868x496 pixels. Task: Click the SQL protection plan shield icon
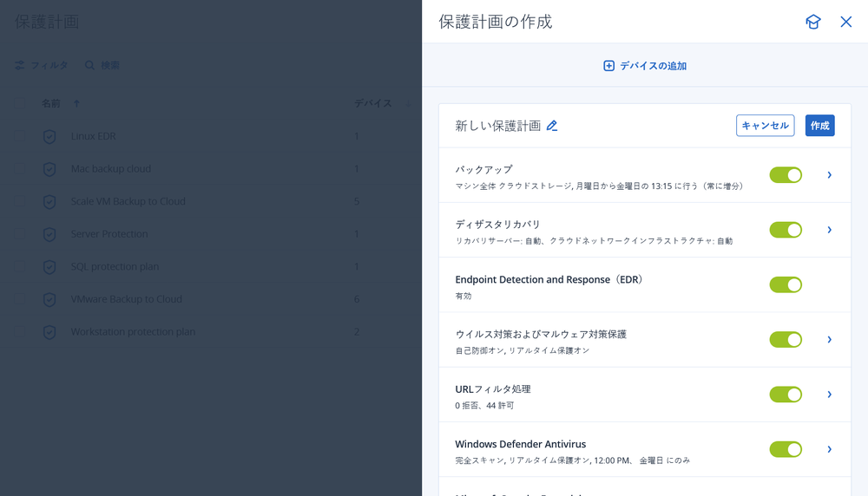pyautogui.click(x=49, y=267)
